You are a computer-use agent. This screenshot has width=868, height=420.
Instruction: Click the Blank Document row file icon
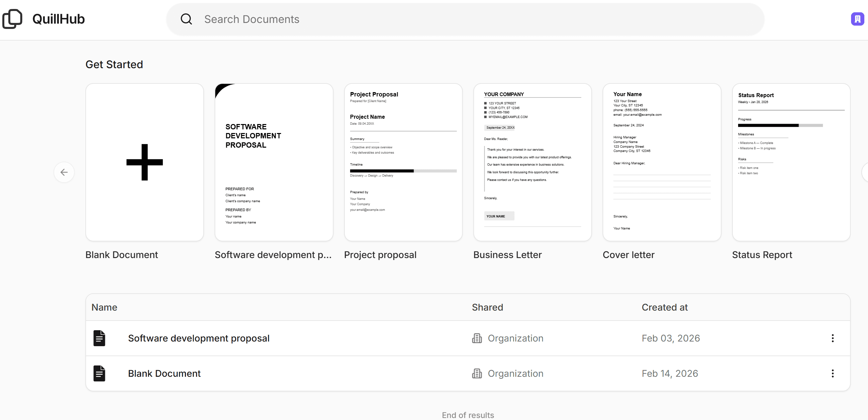[99, 373]
